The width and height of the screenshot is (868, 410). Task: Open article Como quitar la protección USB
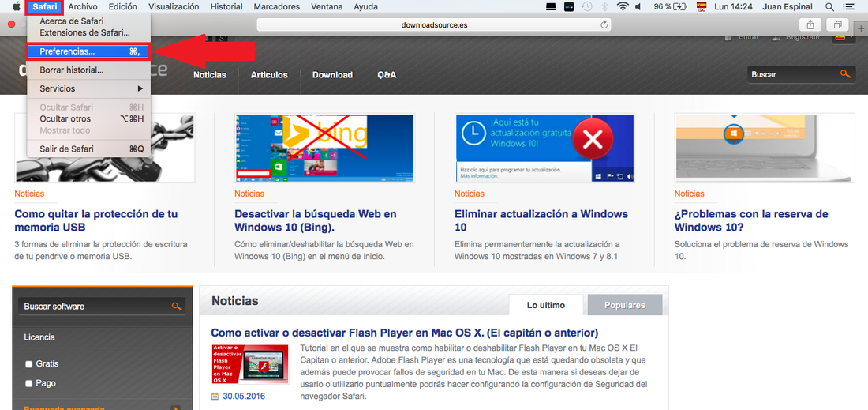95,220
